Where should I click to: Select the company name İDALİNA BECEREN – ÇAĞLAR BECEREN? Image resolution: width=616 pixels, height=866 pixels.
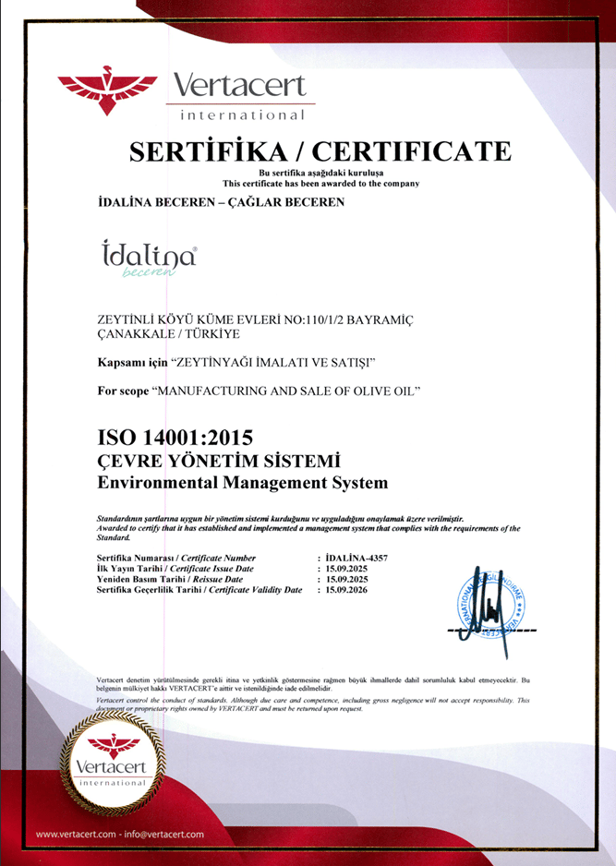[x=221, y=202]
